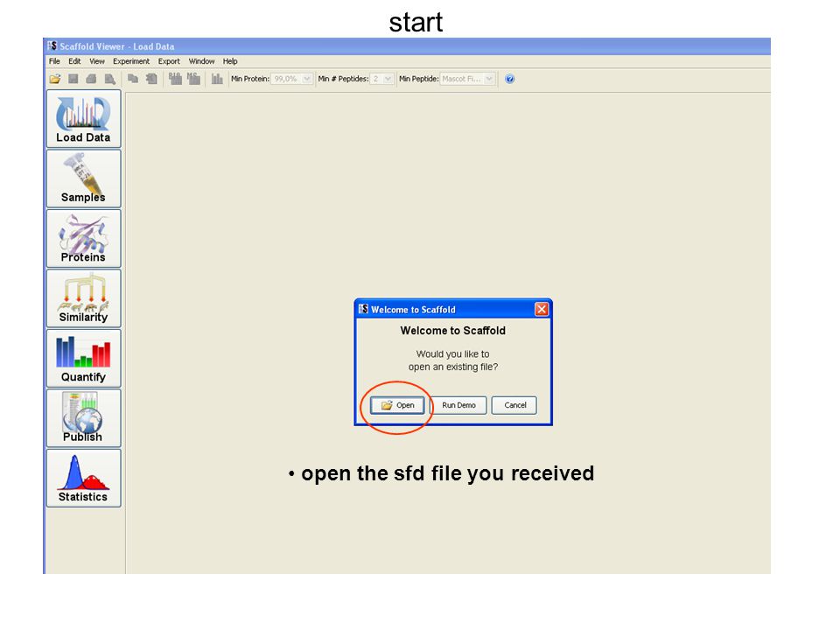Open the File menu
The image size is (840, 630).
tap(54, 61)
